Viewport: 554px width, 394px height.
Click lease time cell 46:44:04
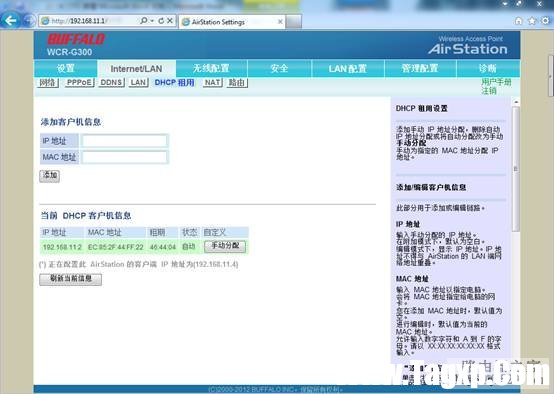pos(163,247)
